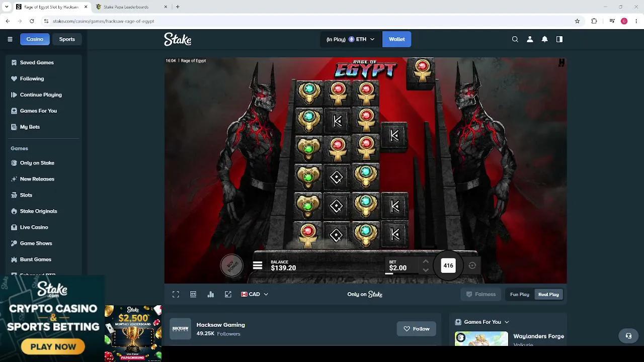Viewport: 644px width, 362px height.
Task: Open the live support headset button
Action: 628,336
